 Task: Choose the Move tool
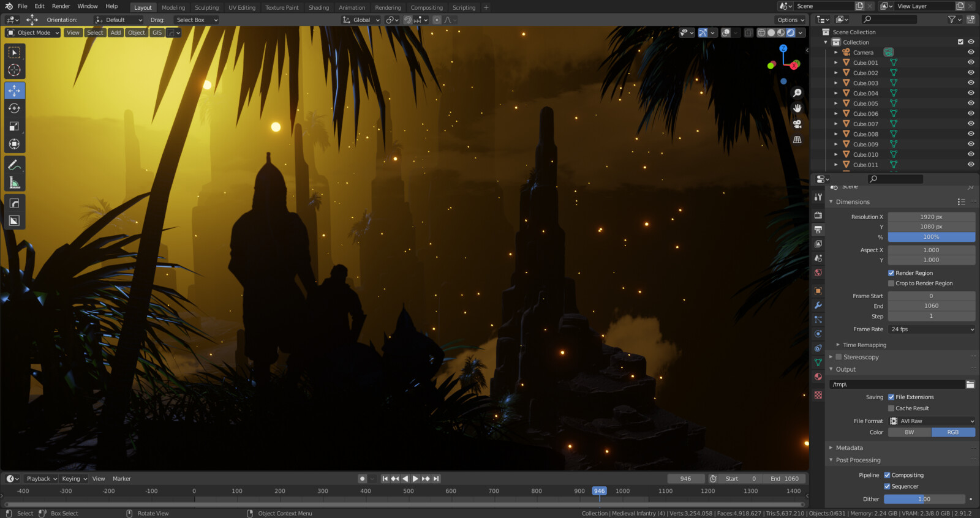[15, 91]
